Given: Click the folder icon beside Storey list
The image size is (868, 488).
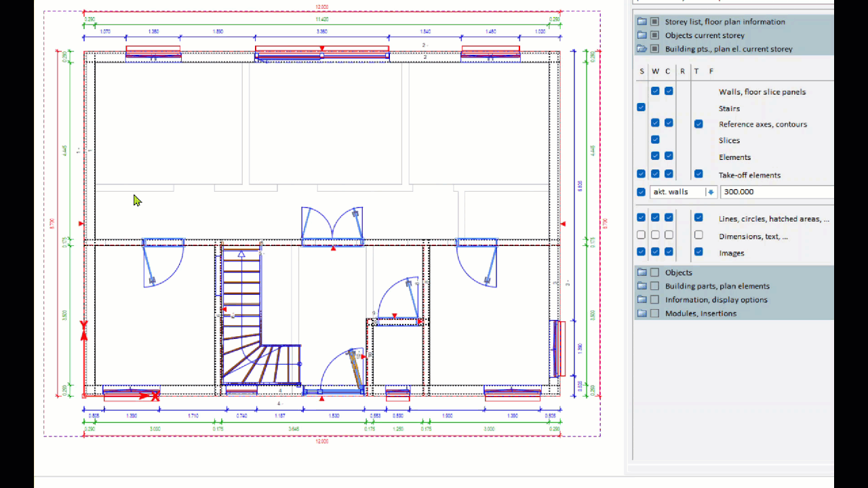Looking at the screenshot, I should [x=642, y=22].
